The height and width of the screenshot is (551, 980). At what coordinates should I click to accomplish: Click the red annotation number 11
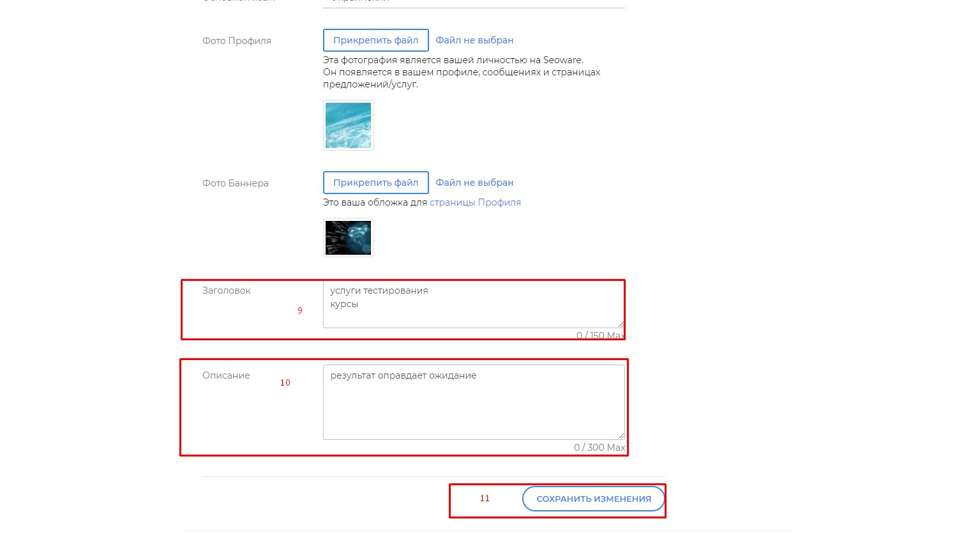click(485, 498)
